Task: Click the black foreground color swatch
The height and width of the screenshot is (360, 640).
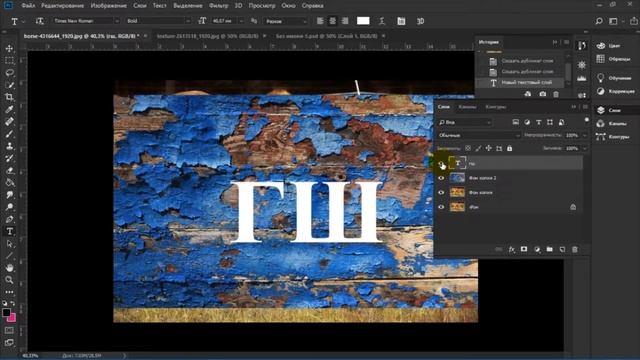Action: [x=7, y=313]
